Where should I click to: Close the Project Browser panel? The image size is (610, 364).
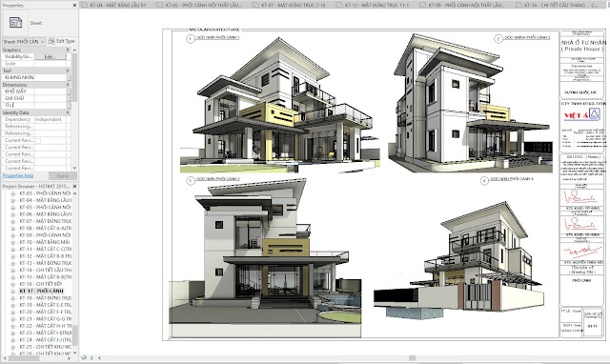click(74, 186)
